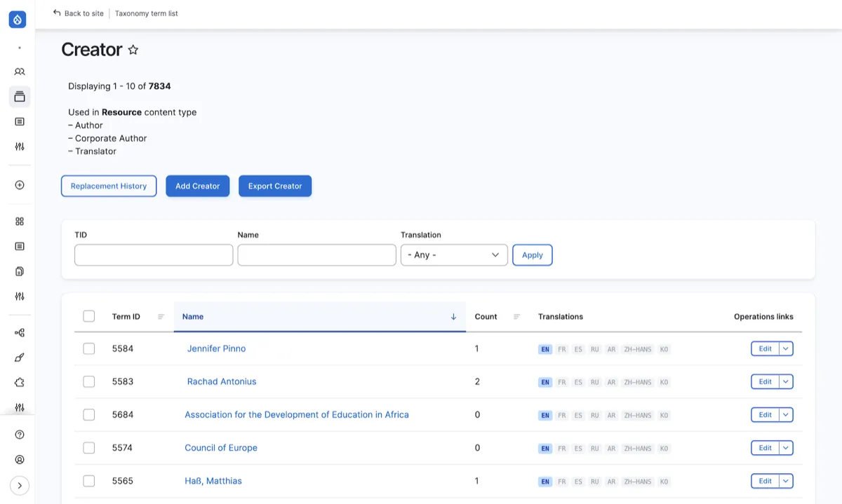842x504 pixels.
Task: Open the user account icon in sidebar
Action: pyautogui.click(x=20, y=460)
